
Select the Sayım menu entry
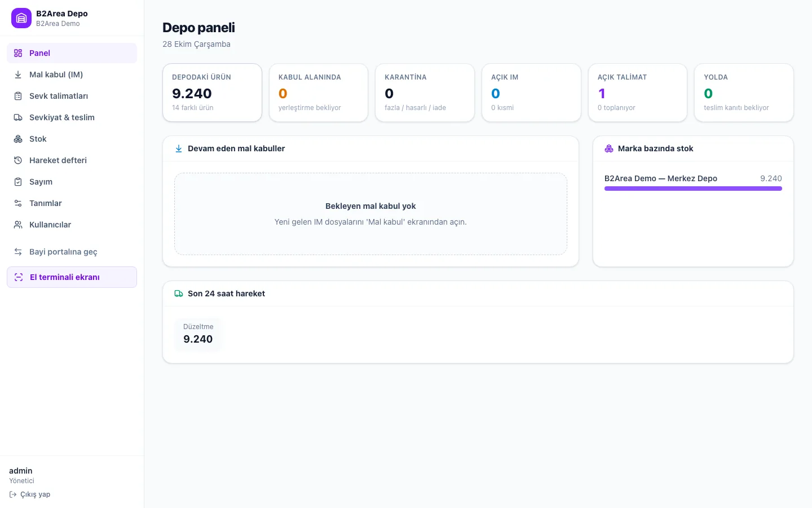(x=72, y=182)
